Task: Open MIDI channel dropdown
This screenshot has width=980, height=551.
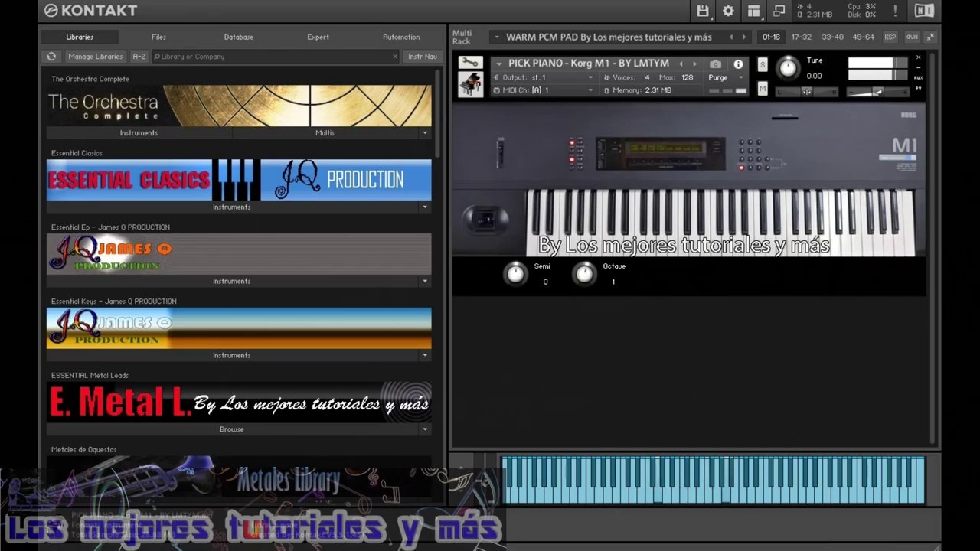Action: pos(544,90)
